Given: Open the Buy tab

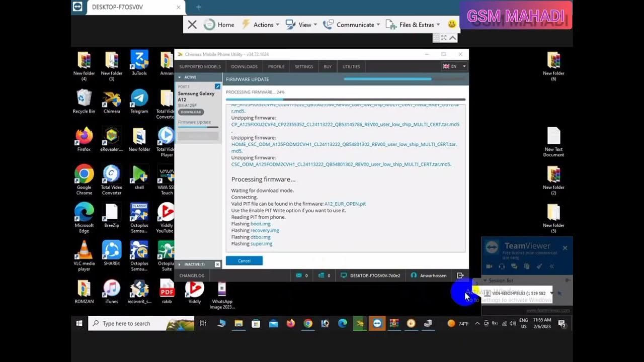Looking at the screenshot, I should tap(328, 66).
